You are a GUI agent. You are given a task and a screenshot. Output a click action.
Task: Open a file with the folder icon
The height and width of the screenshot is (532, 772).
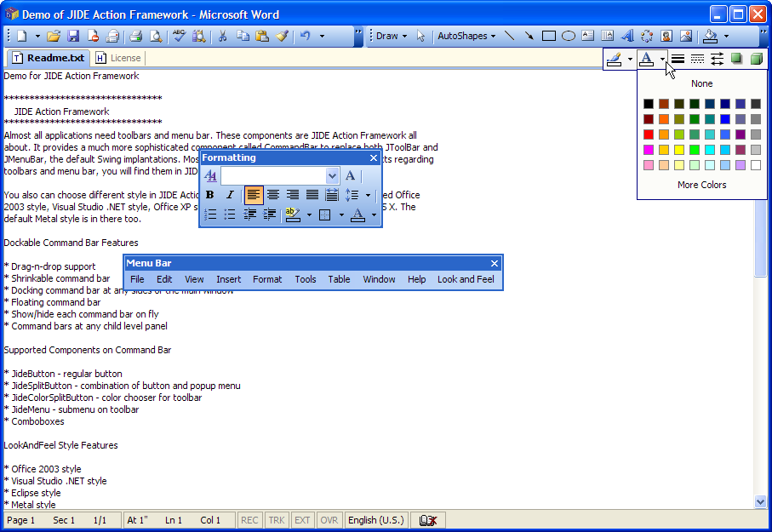(x=53, y=36)
